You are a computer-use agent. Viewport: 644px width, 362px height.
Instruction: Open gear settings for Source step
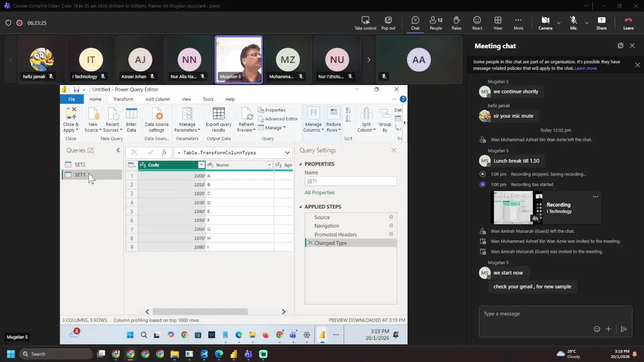[391, 217]
